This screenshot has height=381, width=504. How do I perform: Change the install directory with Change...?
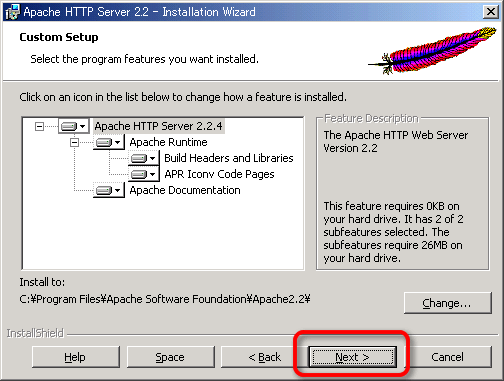pos(448,303)
